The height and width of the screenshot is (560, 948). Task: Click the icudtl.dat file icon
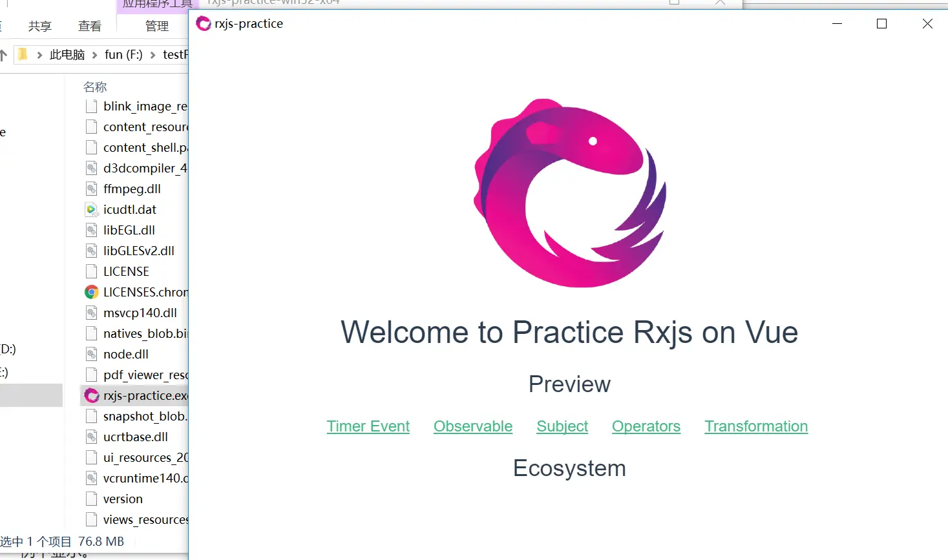(92, 209)
